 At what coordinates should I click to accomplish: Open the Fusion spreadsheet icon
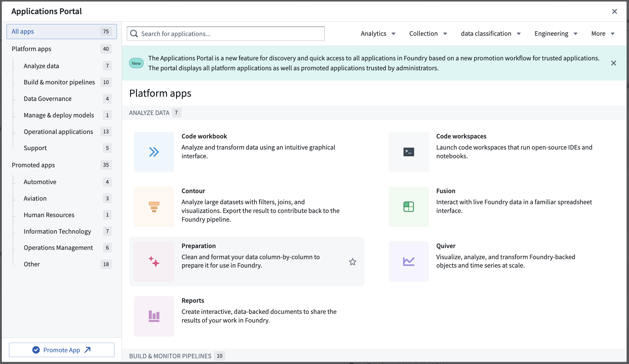[409, 207]
